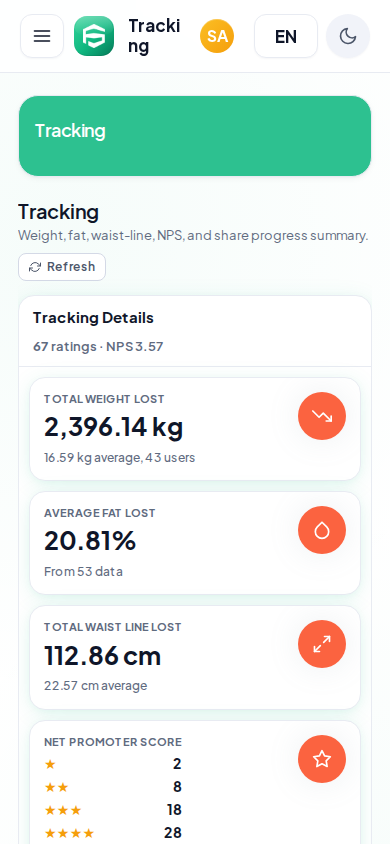Select the Total Waist Line Lost card

pyautogui.click(x=195, y=658)
